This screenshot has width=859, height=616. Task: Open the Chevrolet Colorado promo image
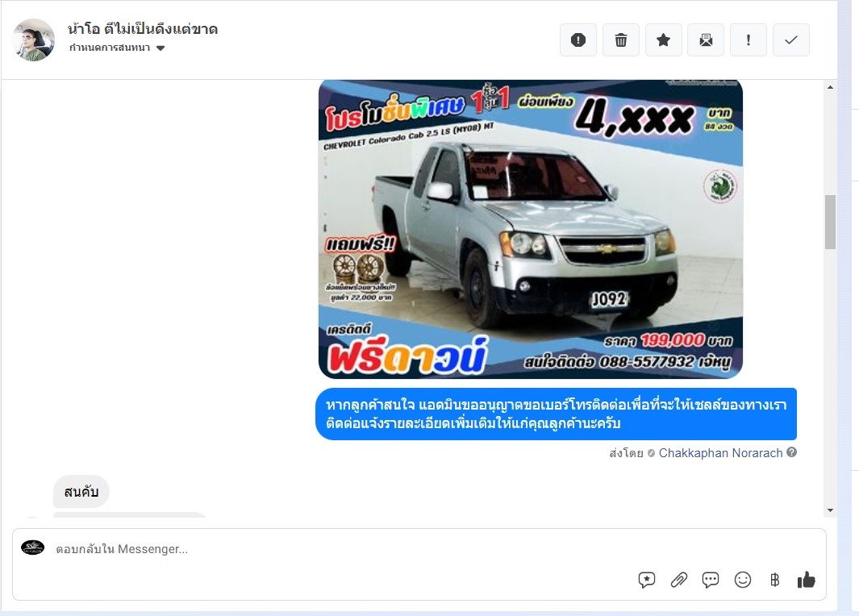530,229
